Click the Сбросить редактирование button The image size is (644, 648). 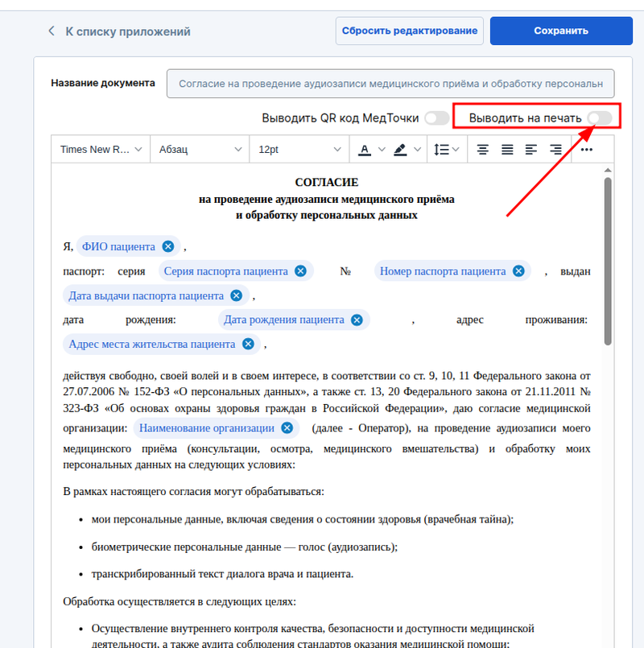409,31
